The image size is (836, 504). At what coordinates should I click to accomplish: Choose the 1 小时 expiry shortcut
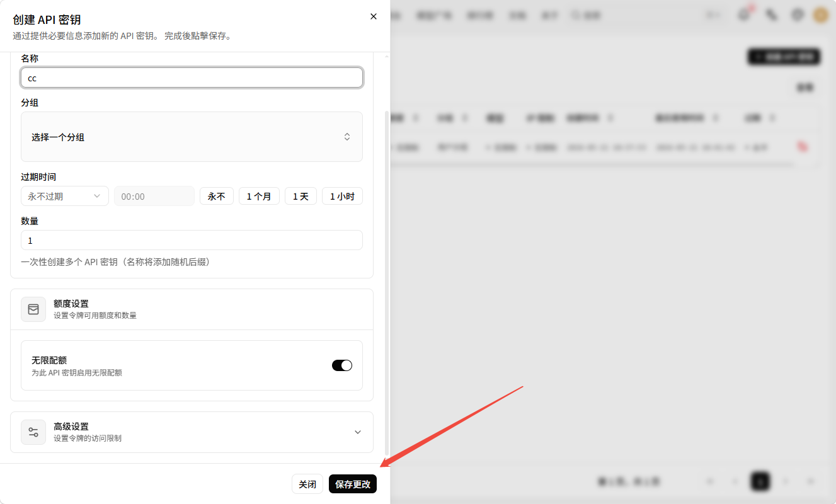[342, 196]
